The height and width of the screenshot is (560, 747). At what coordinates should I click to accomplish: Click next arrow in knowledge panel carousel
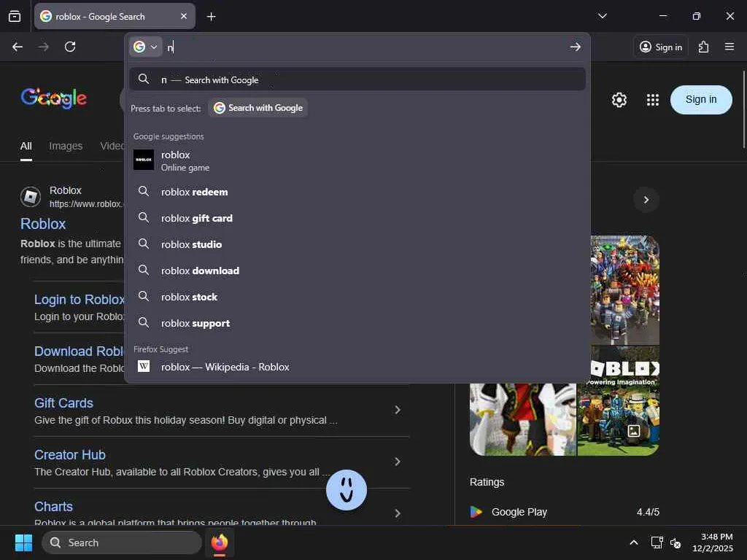coord(646,200)
